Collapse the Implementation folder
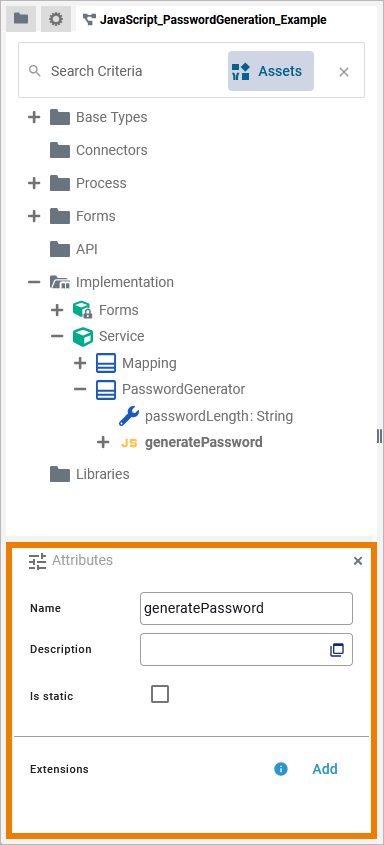Image resolution: width=384 pixels, height=845 pixels. tap(34, 282)
